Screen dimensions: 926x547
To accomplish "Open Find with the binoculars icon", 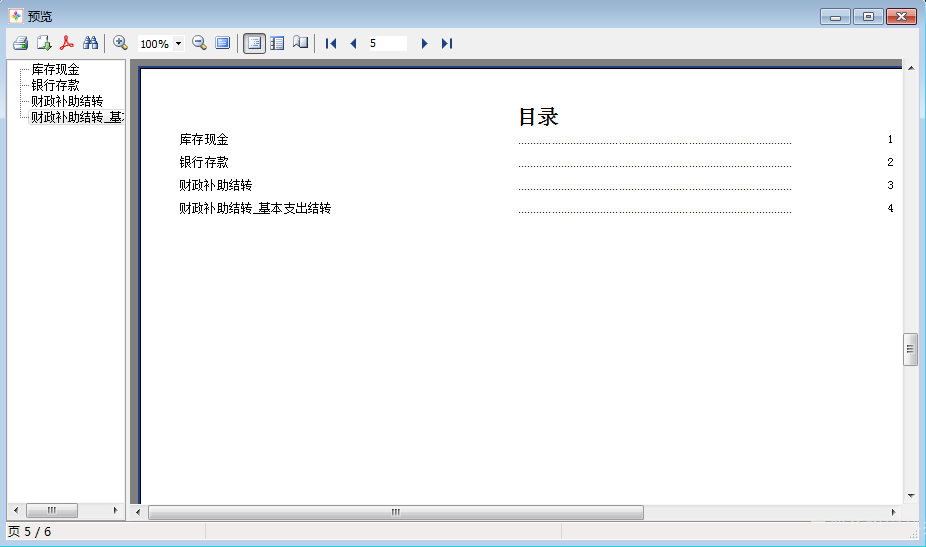I will pyautogui.click(x=91, y=43).
